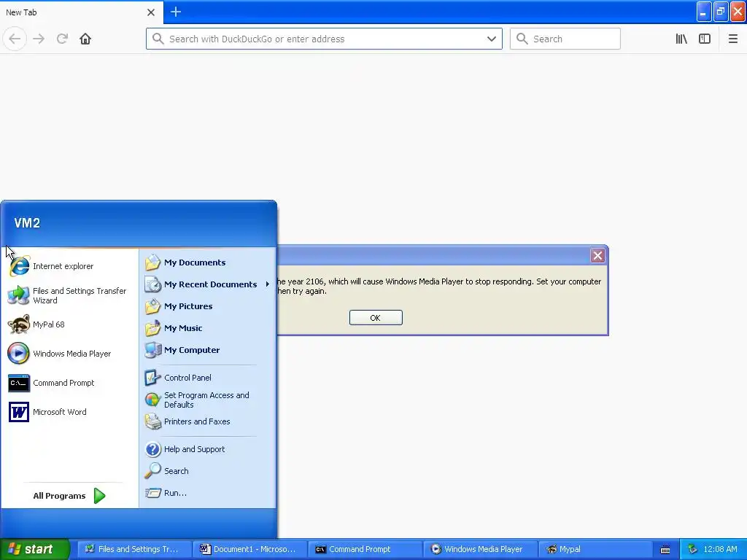Open the address bar history dropdown
The image size is (747, 560).
[x=492, y=39]
